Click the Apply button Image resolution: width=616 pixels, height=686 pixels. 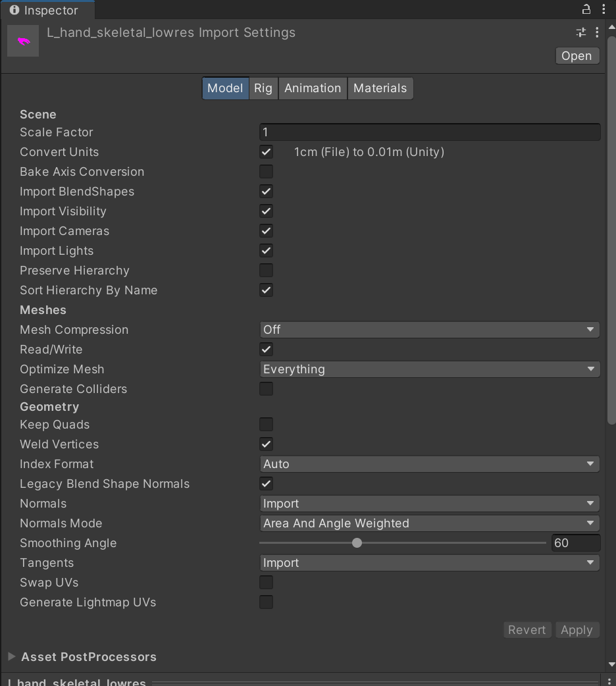pyautogui.click(x=577, y=630)
